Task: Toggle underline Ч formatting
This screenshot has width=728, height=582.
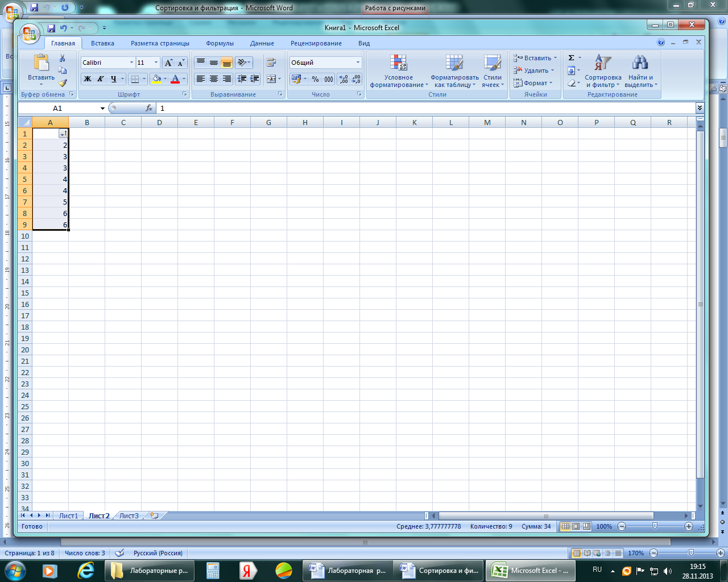Action: 114,79
